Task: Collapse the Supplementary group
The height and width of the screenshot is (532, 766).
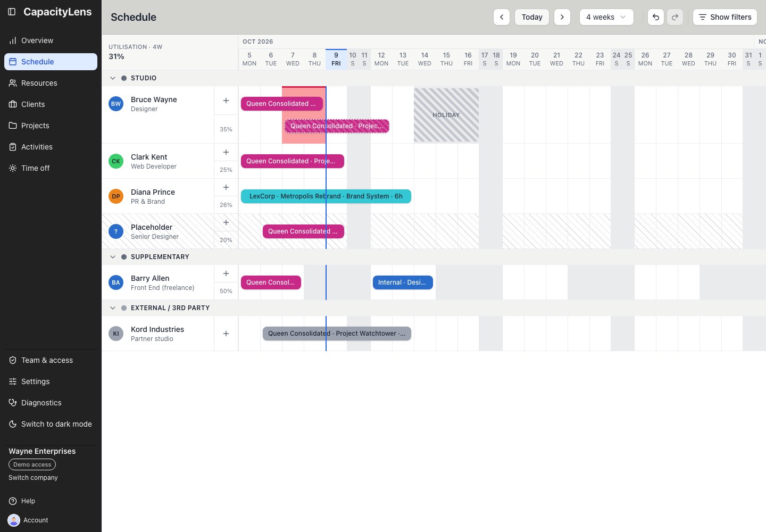Action: (x=113, y=257)
